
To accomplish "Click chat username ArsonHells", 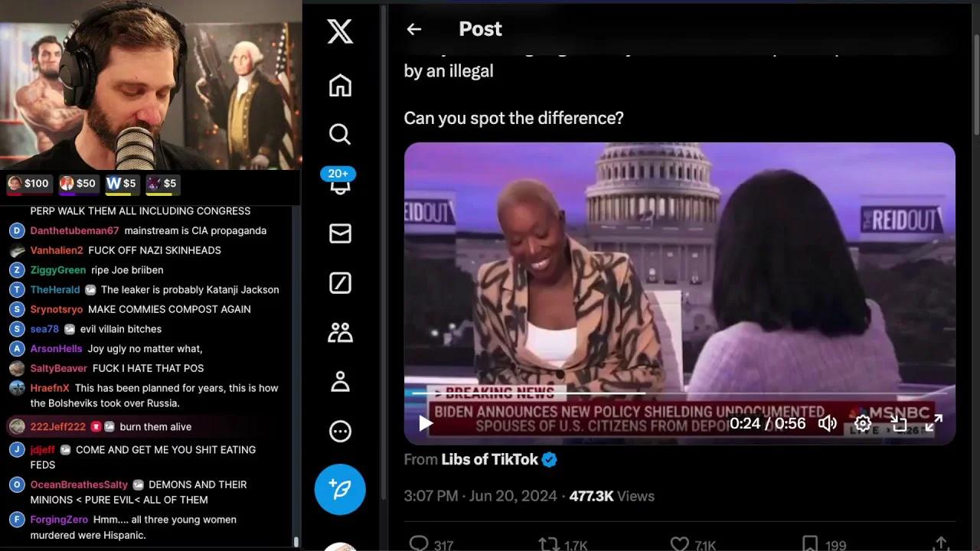I will 56,348.
